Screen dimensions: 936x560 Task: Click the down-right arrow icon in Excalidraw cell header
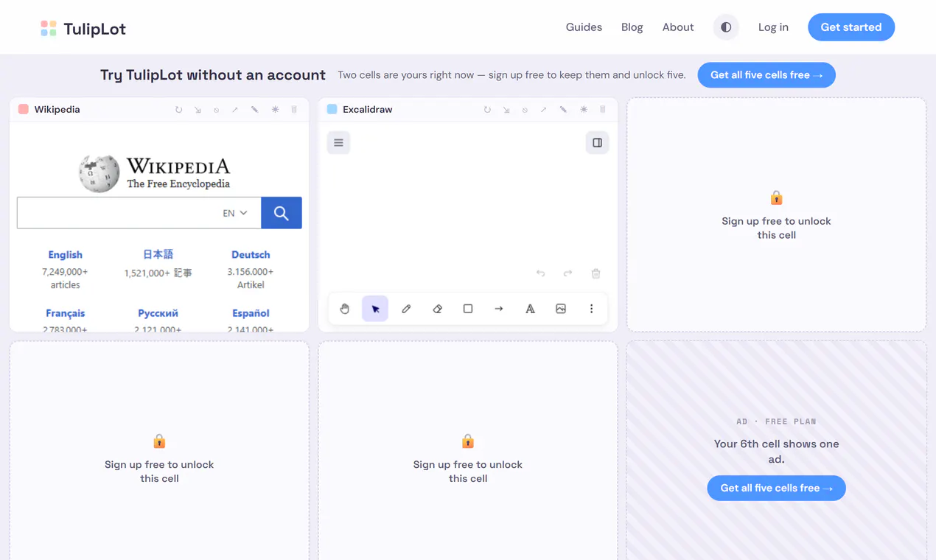(x=506, y=110)
